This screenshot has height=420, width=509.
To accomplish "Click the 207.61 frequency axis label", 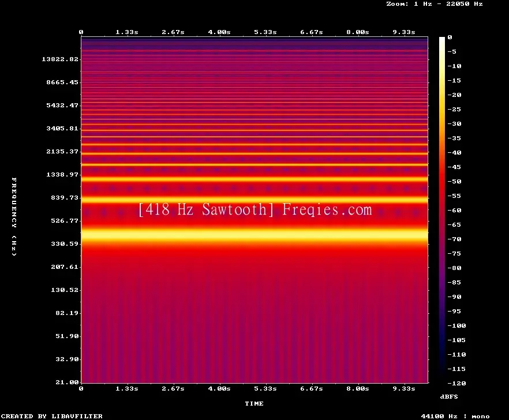I will (x=65, y=267).
